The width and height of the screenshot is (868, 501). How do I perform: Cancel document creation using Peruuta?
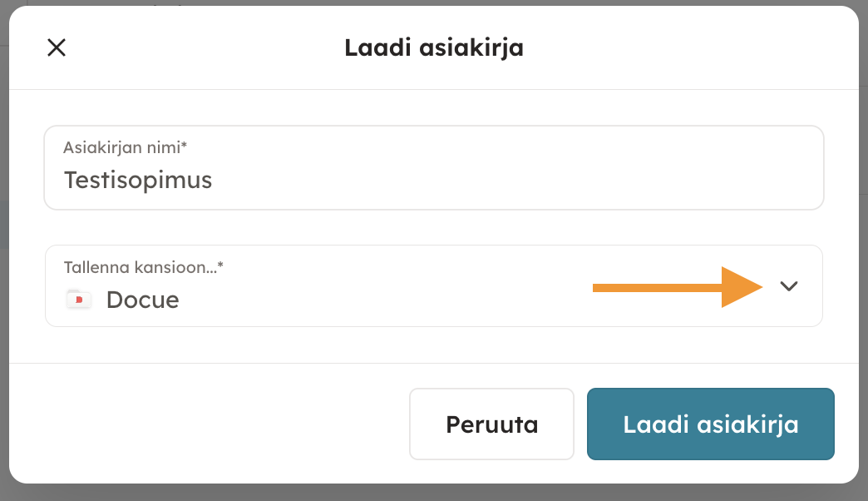[491, 424]
